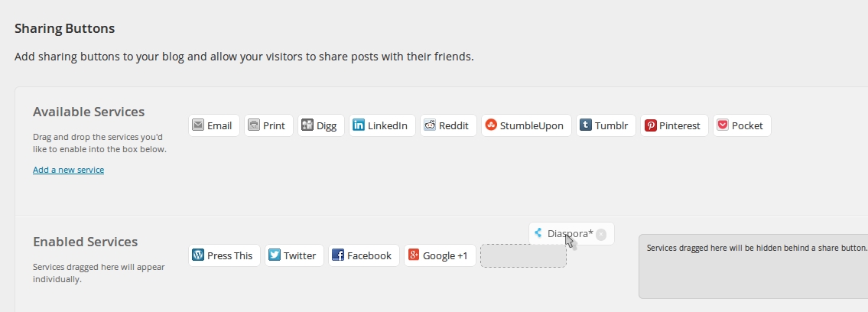Select the Pinterest sharing button

point(674,125)
